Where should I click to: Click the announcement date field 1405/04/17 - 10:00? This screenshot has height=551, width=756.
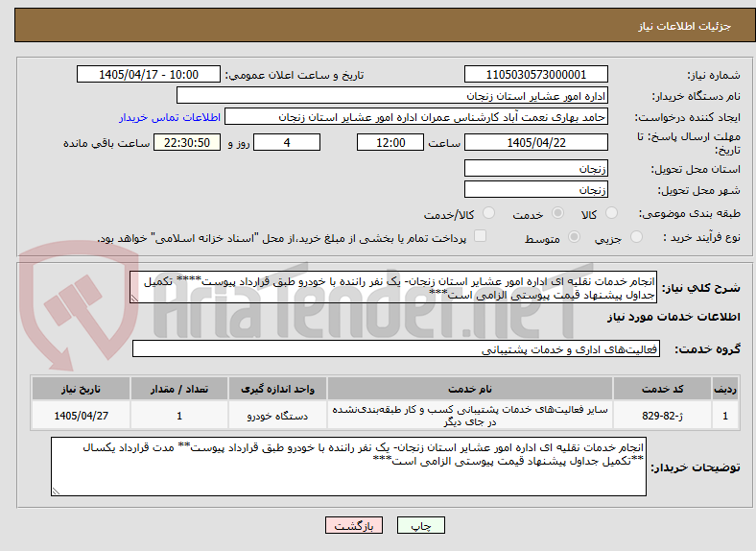[149, 74]
